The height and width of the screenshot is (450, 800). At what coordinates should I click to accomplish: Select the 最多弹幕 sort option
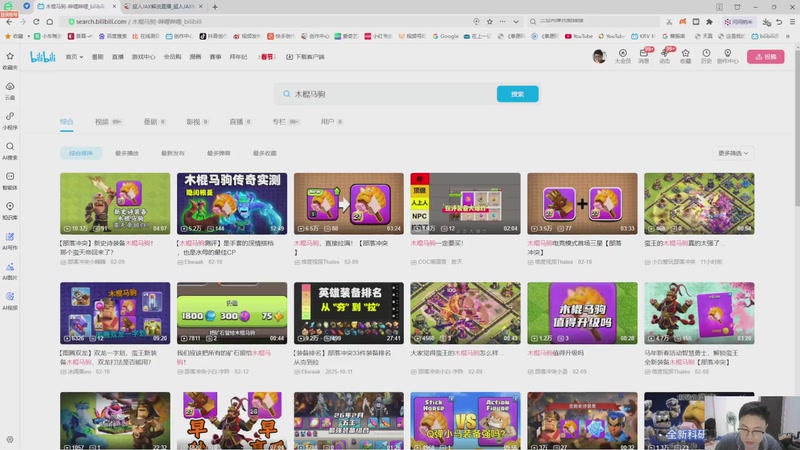point(218,153)
